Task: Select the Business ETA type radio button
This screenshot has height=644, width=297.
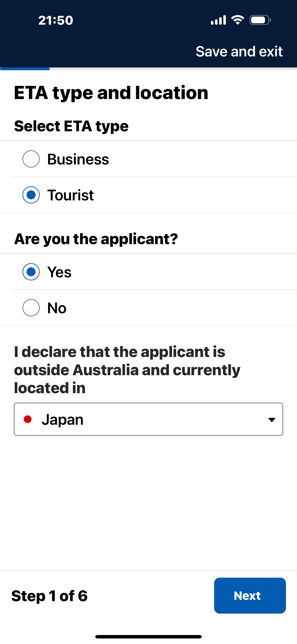Action: tap(31, 159)
